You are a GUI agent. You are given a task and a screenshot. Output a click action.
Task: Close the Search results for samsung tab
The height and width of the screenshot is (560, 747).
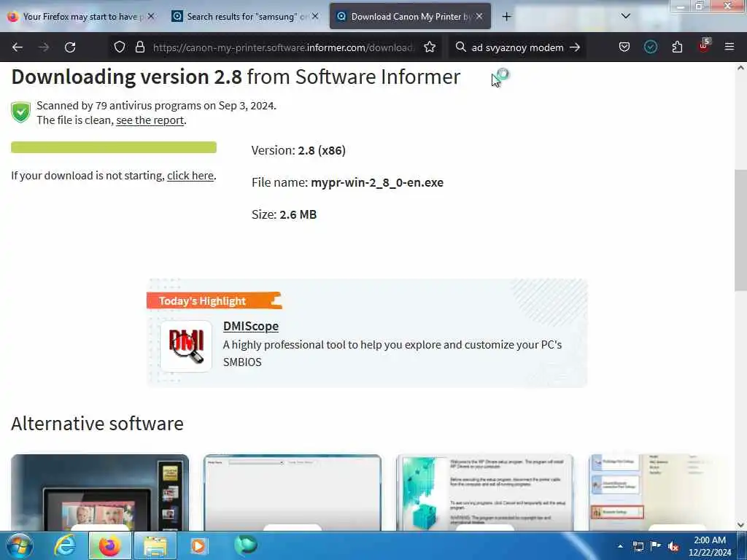[x=315, y=16]
